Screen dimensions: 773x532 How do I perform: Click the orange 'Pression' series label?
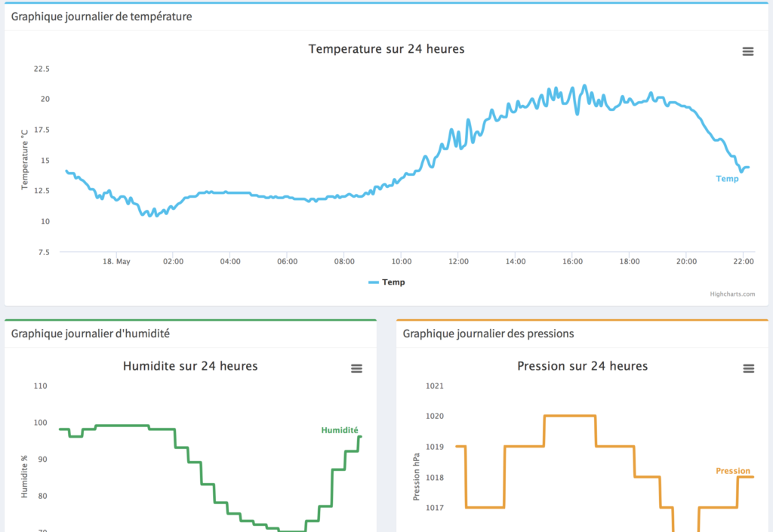[x=733, y=471]
